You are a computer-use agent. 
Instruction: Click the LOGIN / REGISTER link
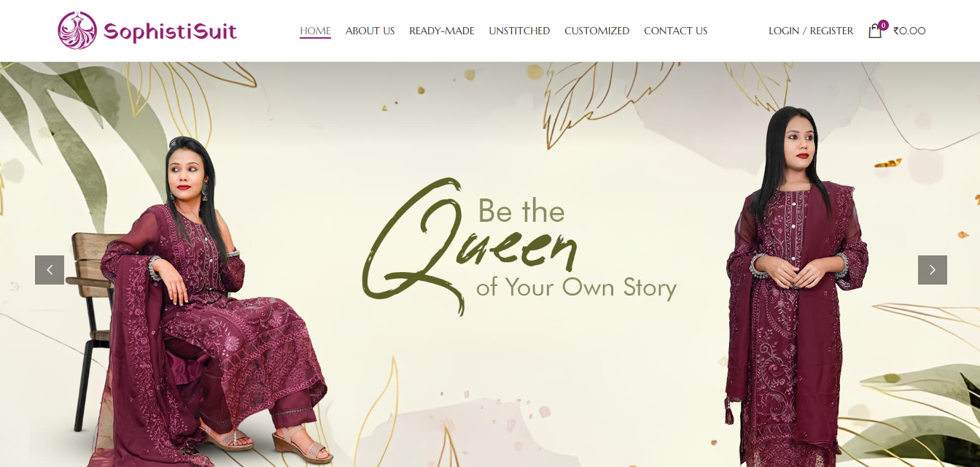pos(811,31)
